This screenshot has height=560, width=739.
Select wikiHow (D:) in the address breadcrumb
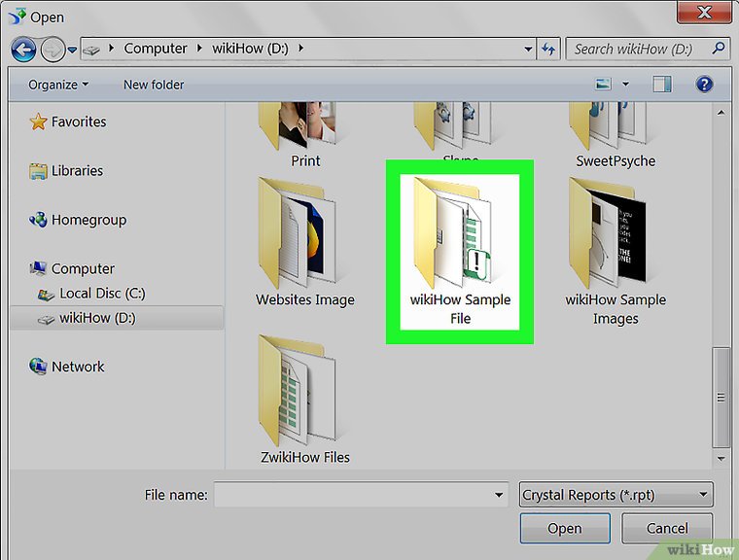pyautogui.click(x=250, y=49)
